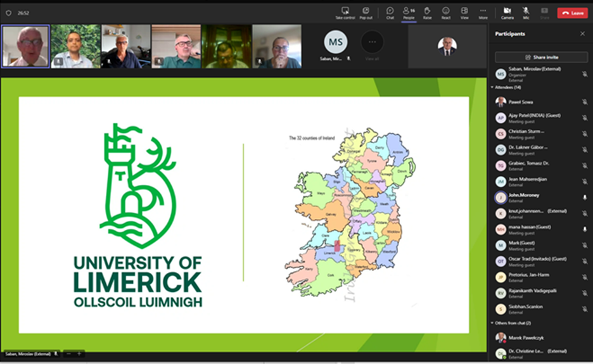Zoom out shared content with minus button

68,354
